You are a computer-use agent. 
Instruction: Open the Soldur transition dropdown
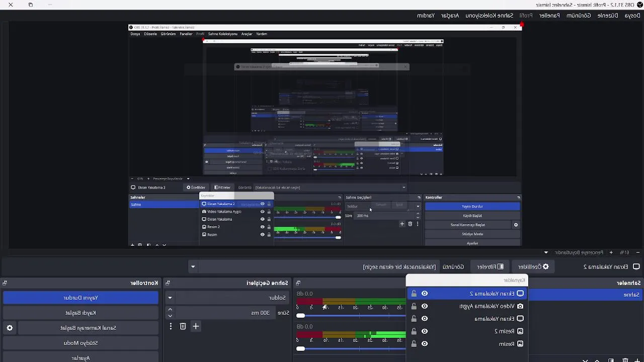[227, 298]
